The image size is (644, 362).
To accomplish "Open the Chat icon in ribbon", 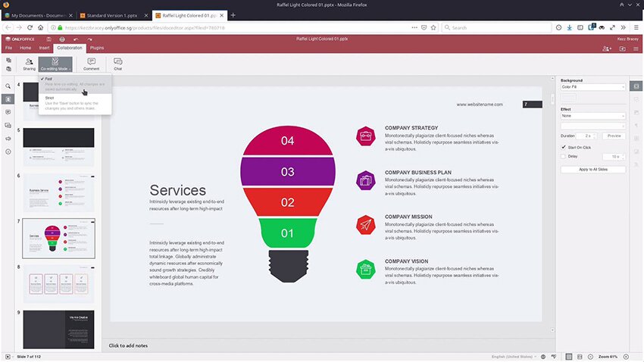I will (118, 64).
